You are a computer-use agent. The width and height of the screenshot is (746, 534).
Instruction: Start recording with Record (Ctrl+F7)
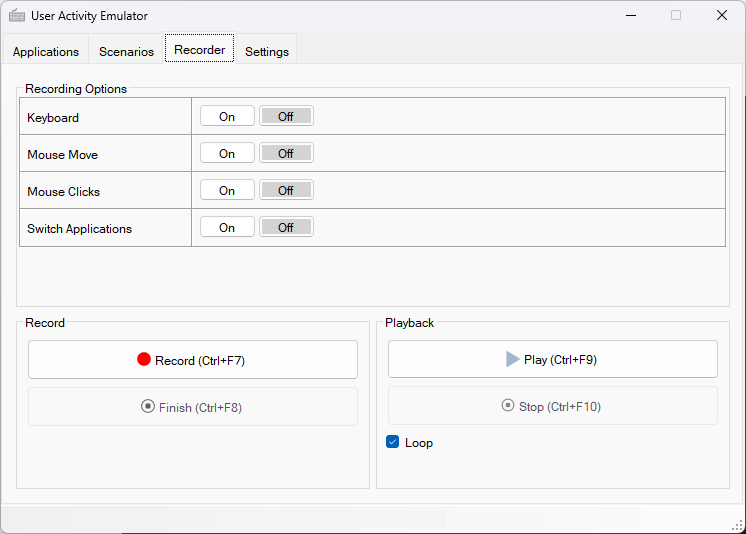pos(193,360)
